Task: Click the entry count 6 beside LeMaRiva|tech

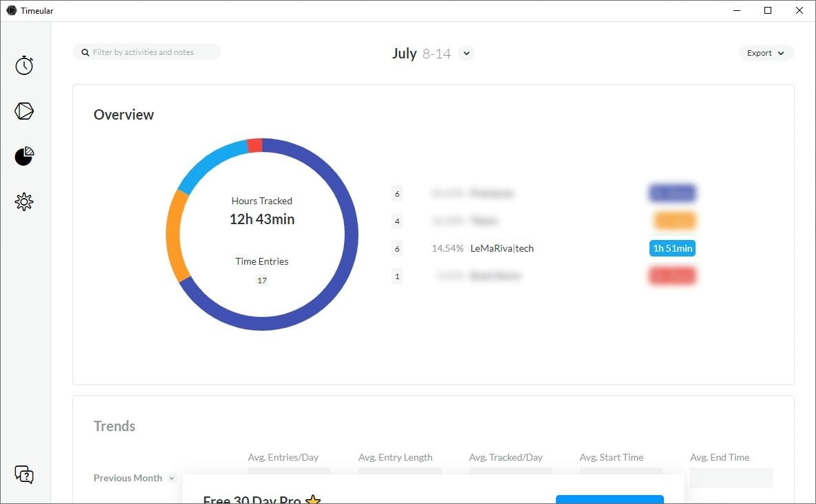Action: tap(397, 249)
